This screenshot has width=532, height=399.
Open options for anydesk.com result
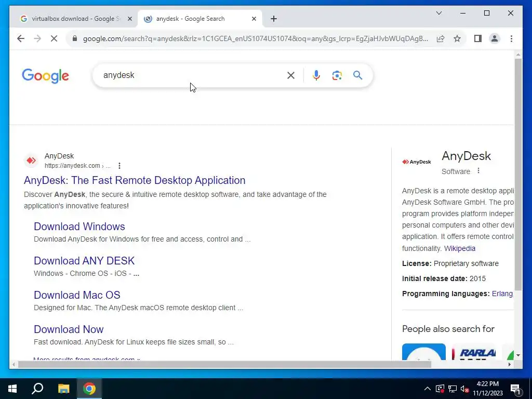point(119,166)
